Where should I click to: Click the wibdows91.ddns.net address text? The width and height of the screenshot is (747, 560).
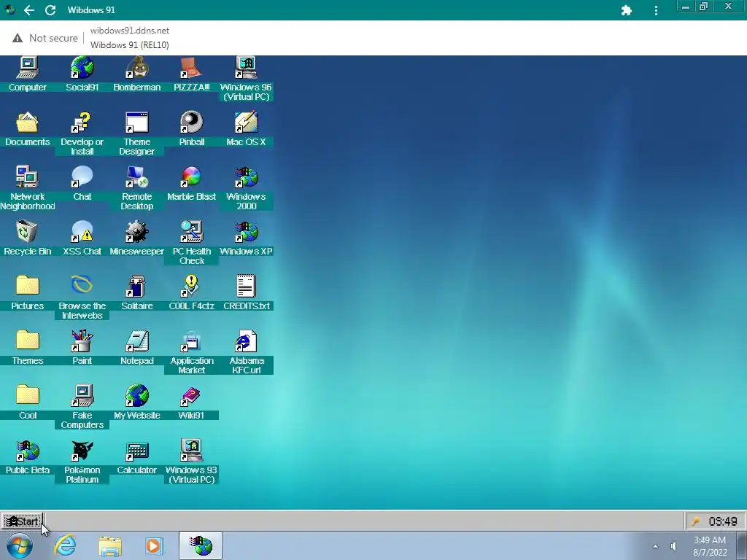pyautogui.click(x=130, y=31)
